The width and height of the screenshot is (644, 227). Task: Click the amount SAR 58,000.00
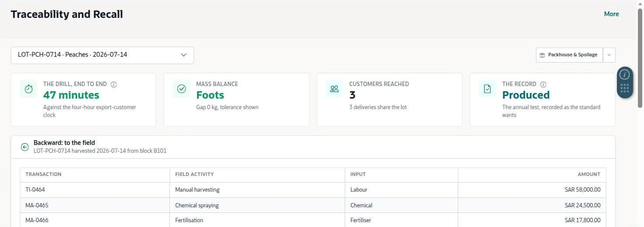[582, 190]
